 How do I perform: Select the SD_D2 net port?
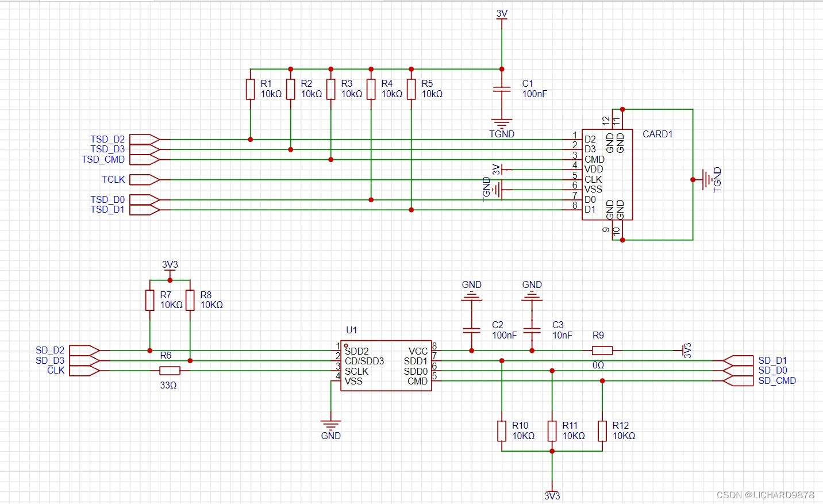click(84, 351)
